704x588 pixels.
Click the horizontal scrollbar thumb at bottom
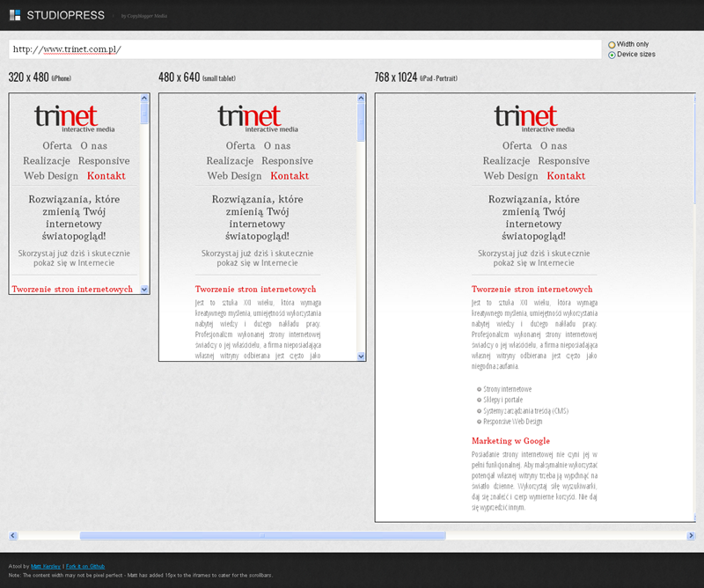point(262,535)
